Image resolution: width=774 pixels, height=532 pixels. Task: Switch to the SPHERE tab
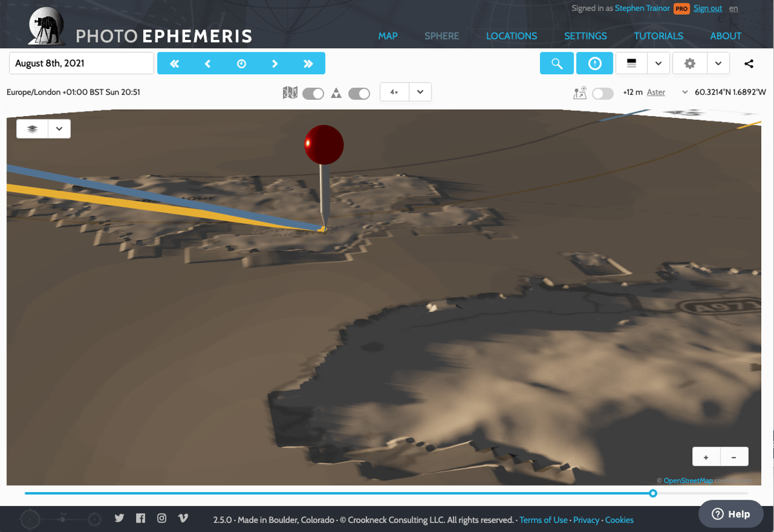pyautogui.click(x=442, y=36)
